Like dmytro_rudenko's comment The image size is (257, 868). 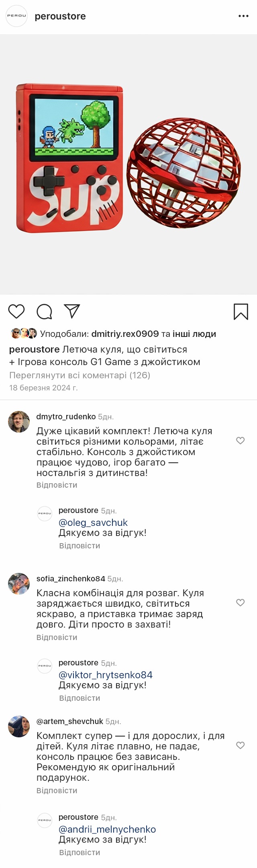240,441
